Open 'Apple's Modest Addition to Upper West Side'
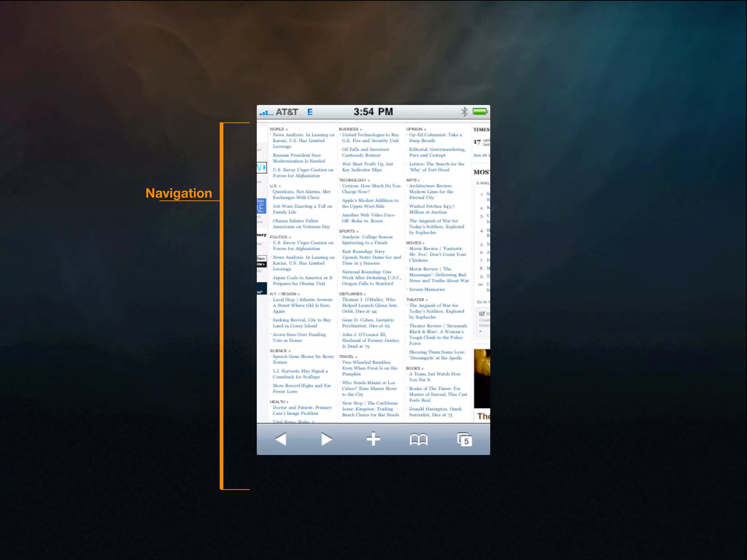The width and height of the screenshot is (747, 560). tap(369, 203)
